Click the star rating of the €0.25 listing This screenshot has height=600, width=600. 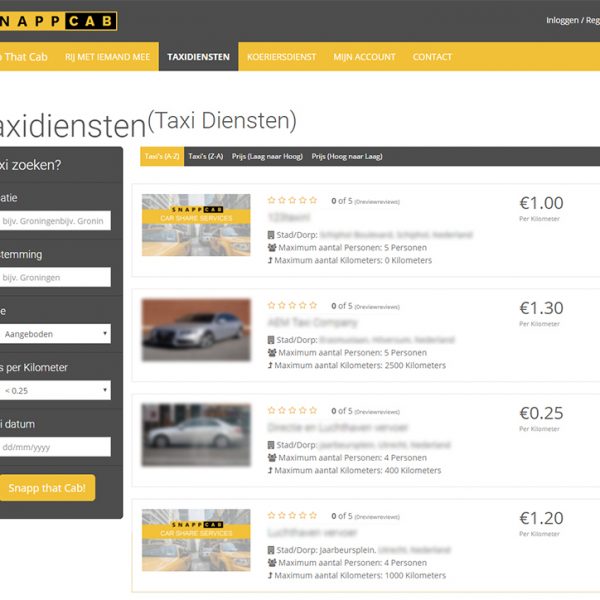tap(292, 410)
